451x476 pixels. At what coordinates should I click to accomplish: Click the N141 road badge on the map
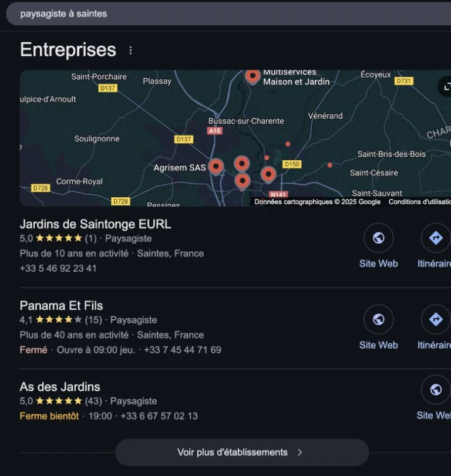(278, 194)
